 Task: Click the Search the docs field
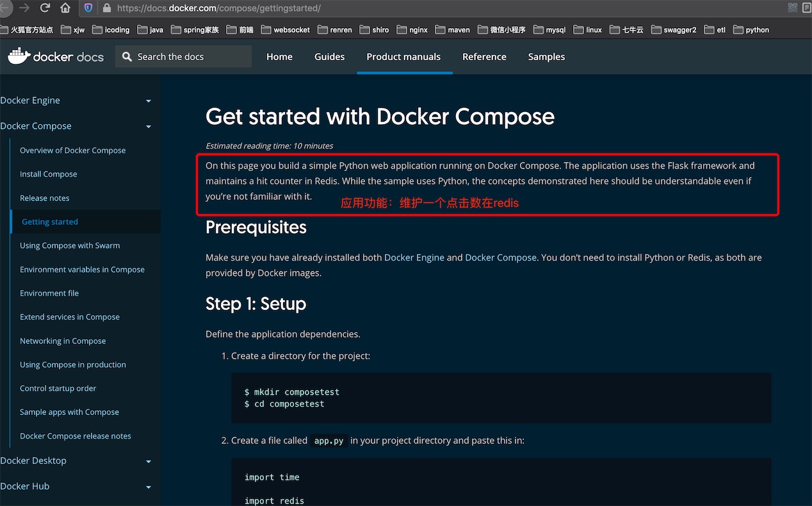184,56
